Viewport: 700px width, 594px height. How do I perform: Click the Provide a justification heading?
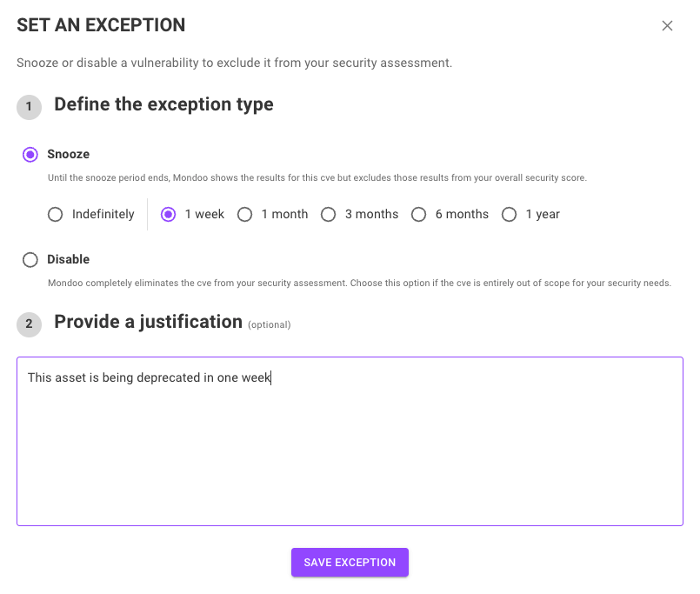pyautogui.click(x=148, y=322)
